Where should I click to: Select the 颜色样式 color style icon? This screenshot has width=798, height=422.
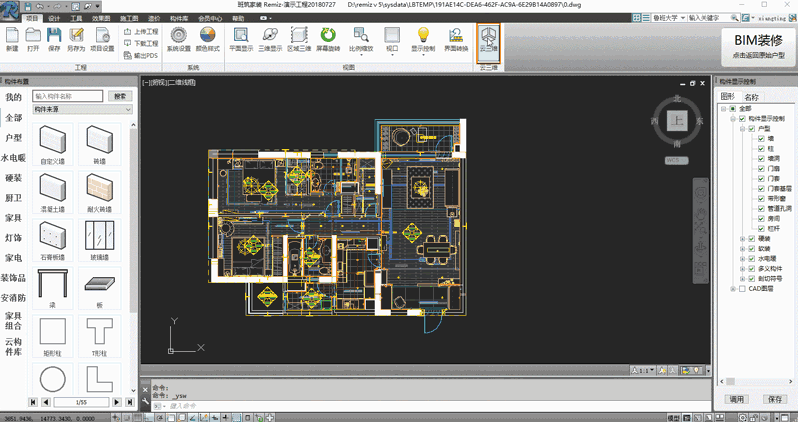[208, 39]
